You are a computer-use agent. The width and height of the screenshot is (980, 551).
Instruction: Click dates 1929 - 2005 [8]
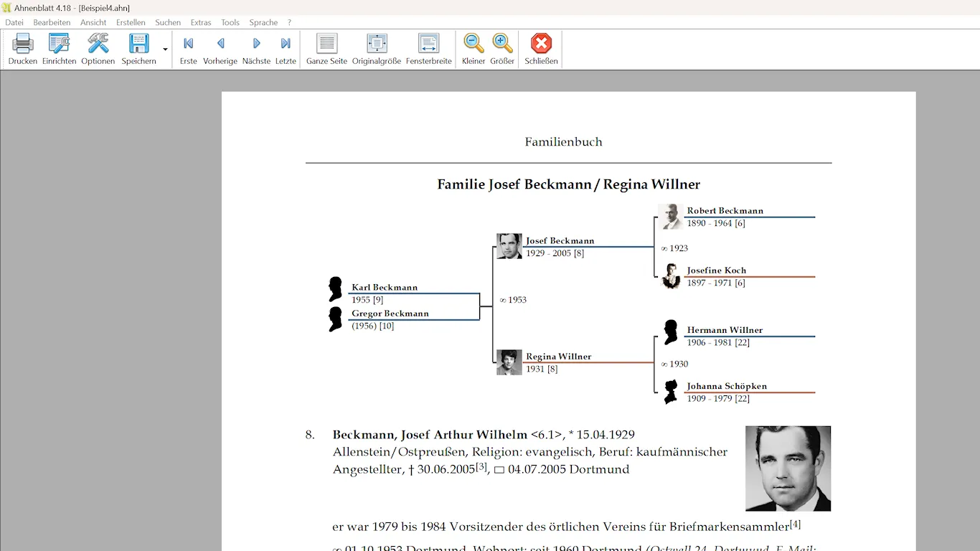click(555, 253)
